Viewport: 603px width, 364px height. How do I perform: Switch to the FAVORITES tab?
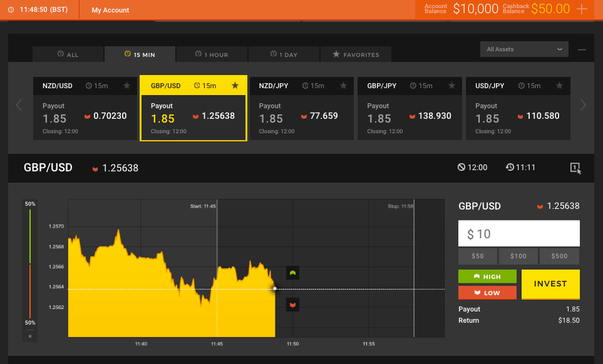356,54
